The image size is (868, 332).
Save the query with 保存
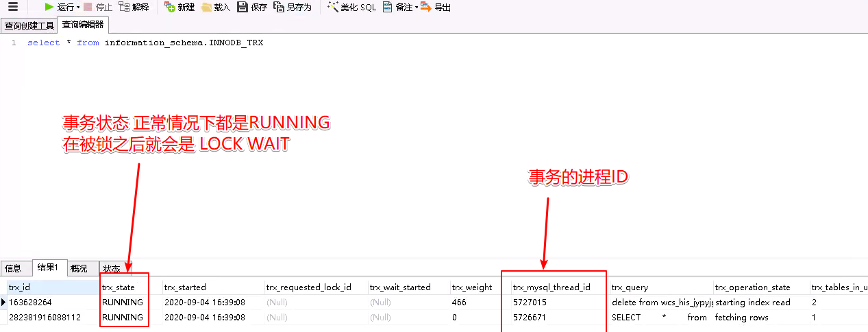click(x=243, y=7)
